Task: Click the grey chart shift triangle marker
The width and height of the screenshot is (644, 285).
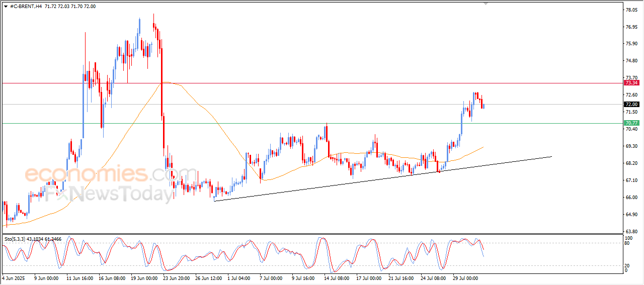Action: 486,4
